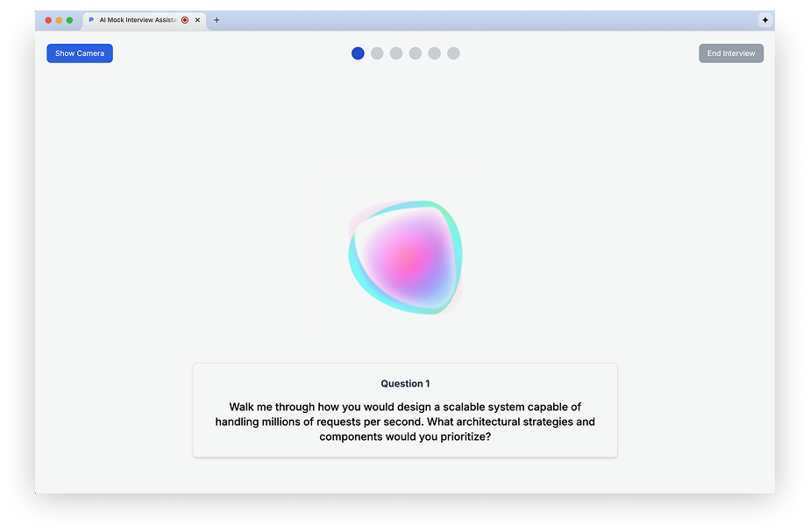
Task: Click the red recording indicator in tab
Action: 185,20
